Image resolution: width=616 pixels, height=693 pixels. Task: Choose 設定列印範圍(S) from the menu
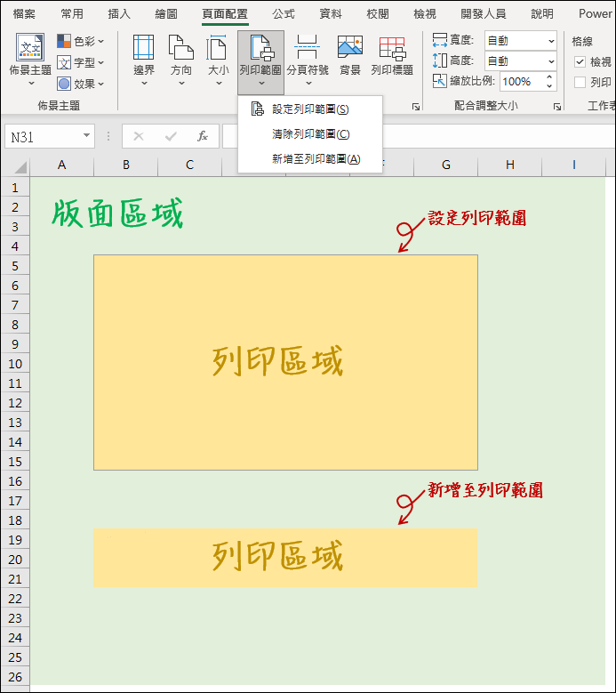pos(310,109)
